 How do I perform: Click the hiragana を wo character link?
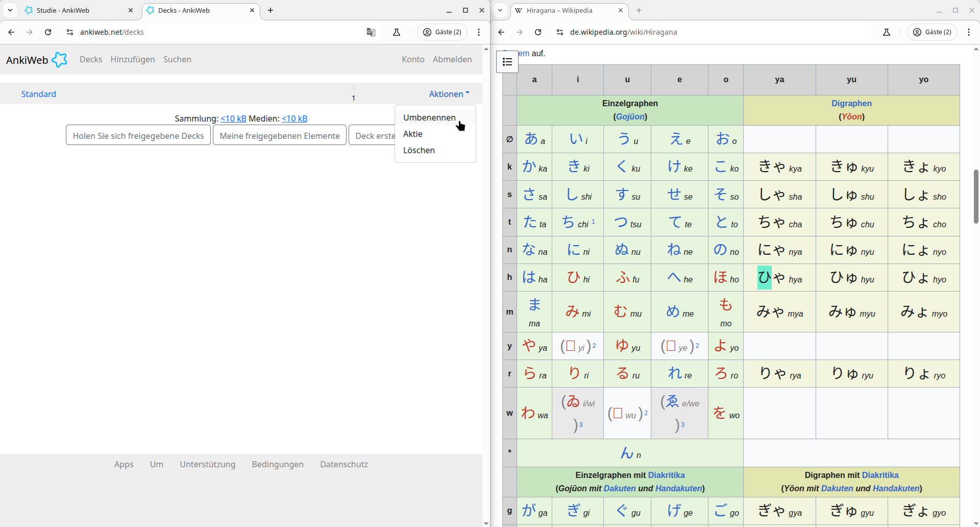(x=719, y=413)
